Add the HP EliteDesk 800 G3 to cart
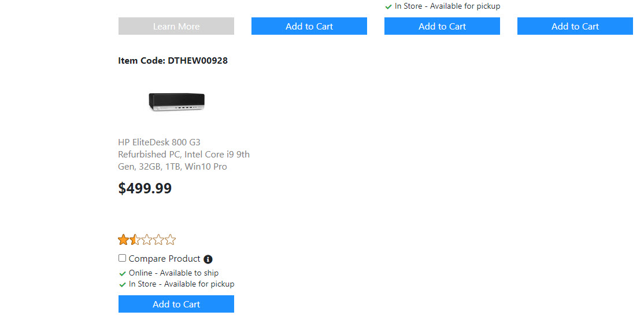The width and height of the screenshot is (644, 319). click(x=176, y=304)
